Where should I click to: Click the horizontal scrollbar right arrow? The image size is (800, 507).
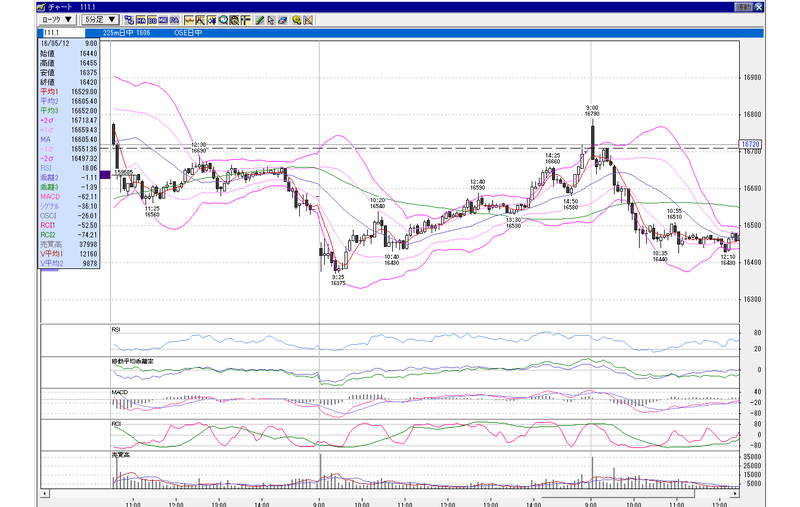coord(735,493)
